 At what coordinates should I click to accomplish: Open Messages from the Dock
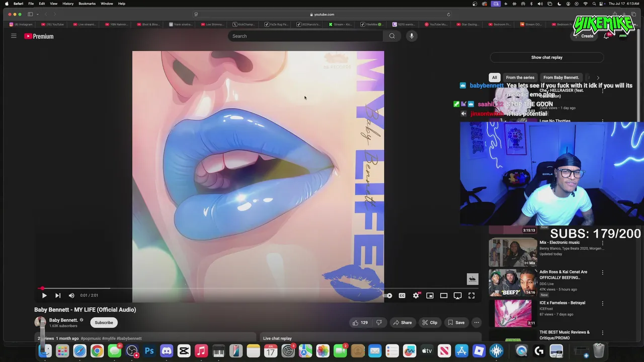point(114,351)
